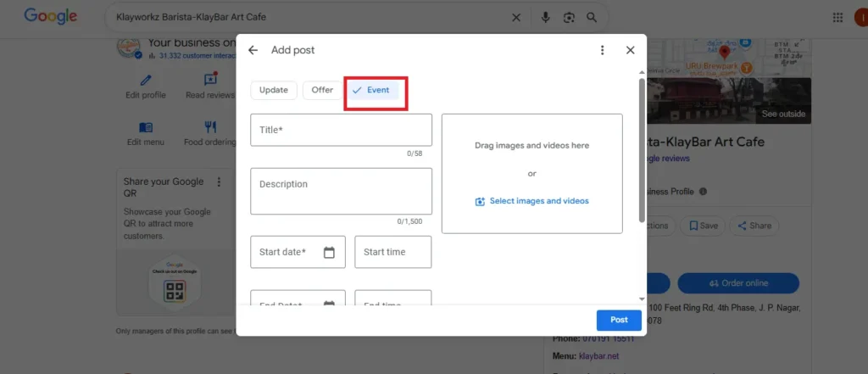Click the blue Post button

[x=619, y=321]
